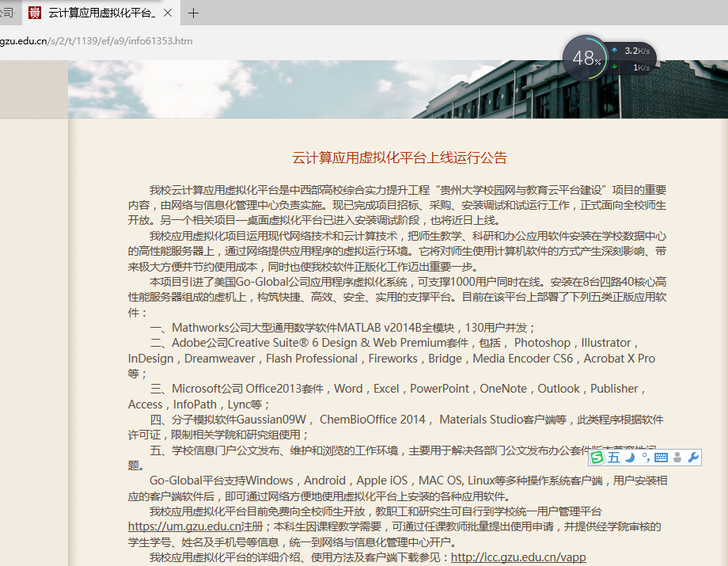
Task: Open the http://icc.gzu.edu.cn/vapp link
Action: [x=518, y=557]
